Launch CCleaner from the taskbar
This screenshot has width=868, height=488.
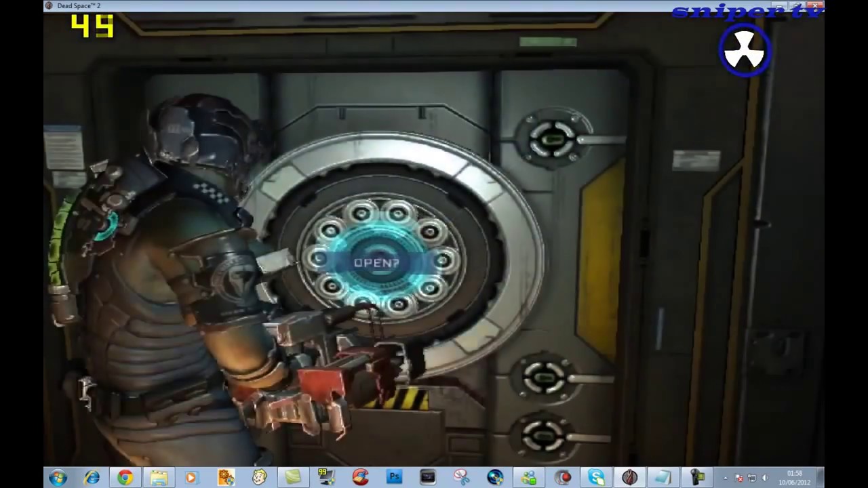[360, 478]
